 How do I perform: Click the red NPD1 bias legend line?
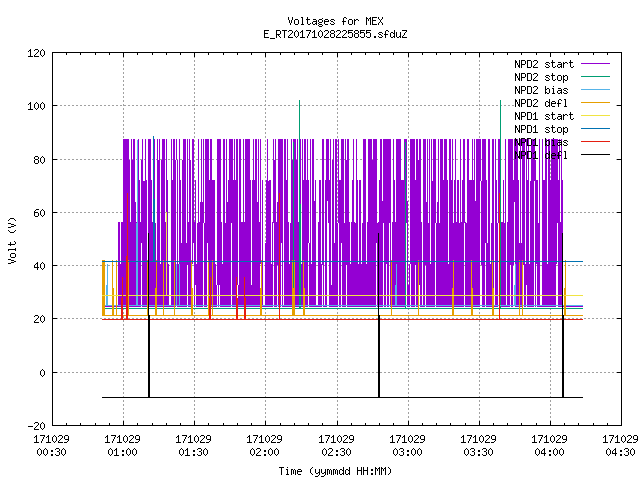coord(595,142)
